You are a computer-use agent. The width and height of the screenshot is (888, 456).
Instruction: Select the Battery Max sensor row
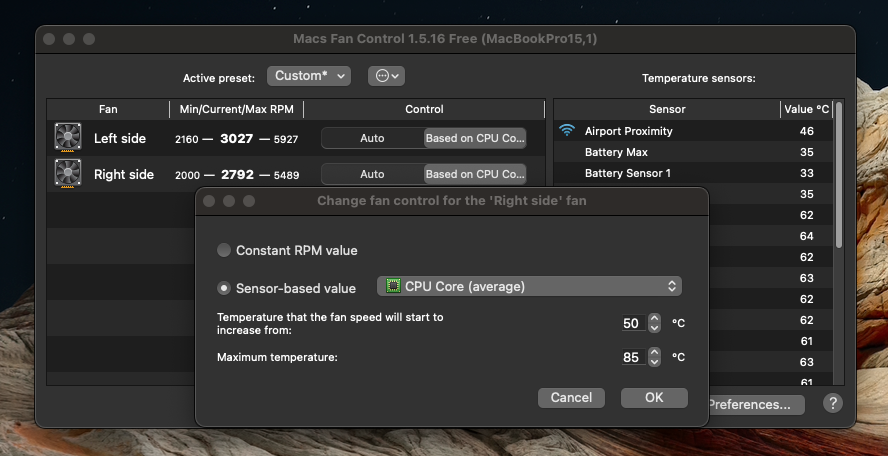point(693,152)
